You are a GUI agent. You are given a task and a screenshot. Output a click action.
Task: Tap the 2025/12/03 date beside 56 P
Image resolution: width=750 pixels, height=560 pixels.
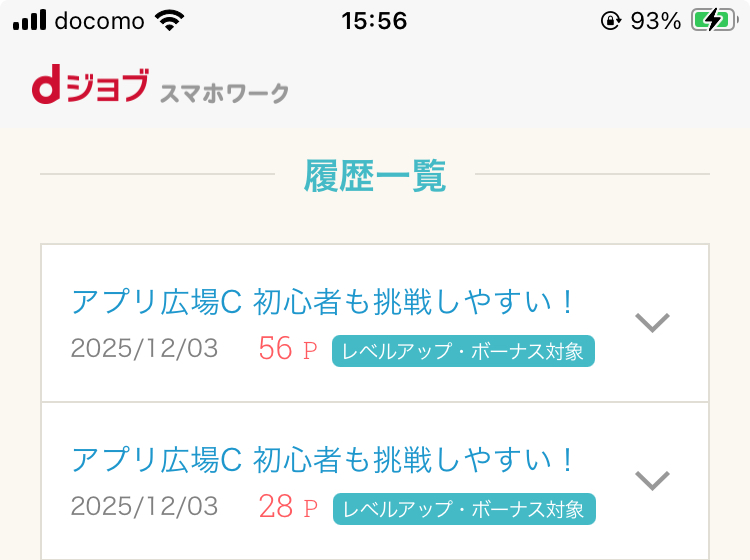[x=144, y=349]
